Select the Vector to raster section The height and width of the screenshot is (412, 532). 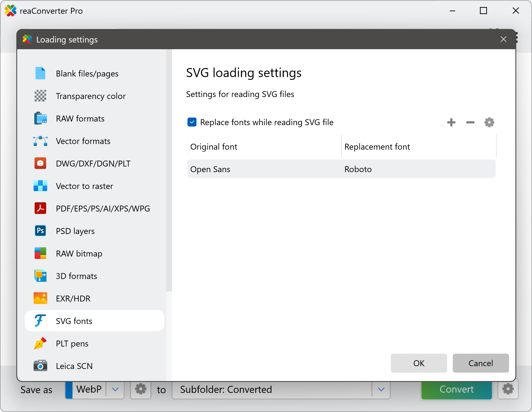pos(84,186)
